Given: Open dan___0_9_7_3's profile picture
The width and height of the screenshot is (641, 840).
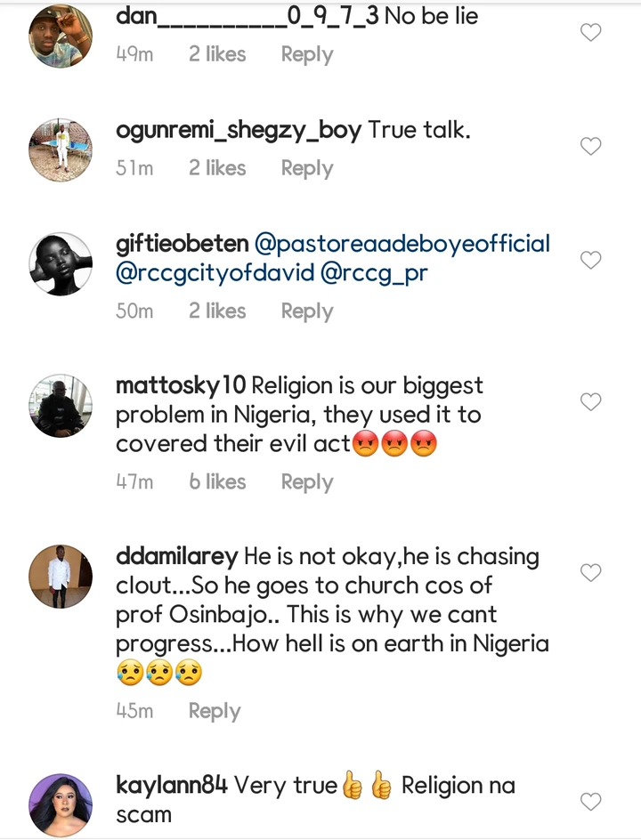Looking at the screenshot, I should (x=61, y=36).
